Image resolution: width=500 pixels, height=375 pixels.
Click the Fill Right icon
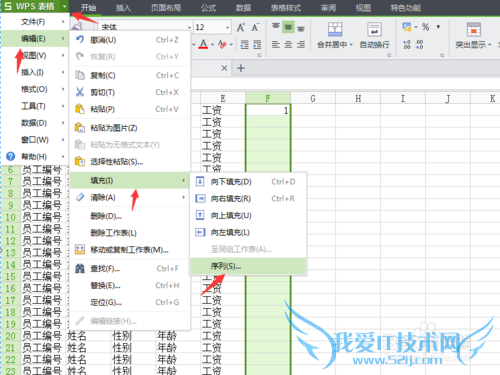[x=200, y=198]
